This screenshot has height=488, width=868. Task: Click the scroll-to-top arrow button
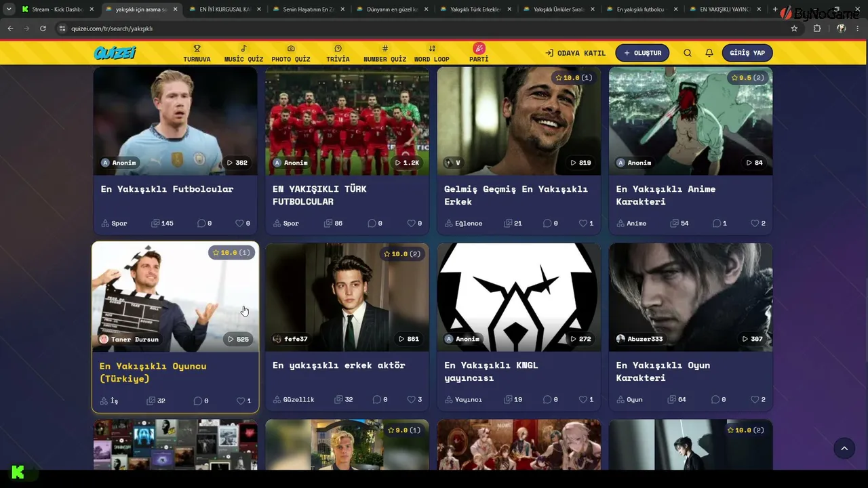pos(844,448)
